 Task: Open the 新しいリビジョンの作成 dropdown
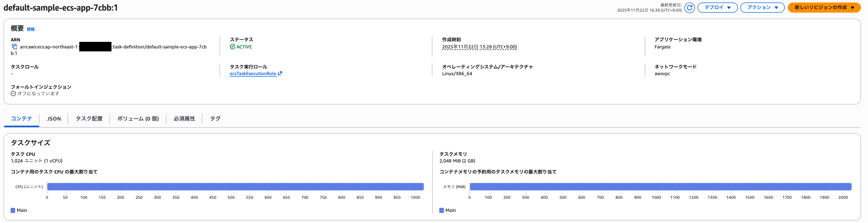click(824, 8)
